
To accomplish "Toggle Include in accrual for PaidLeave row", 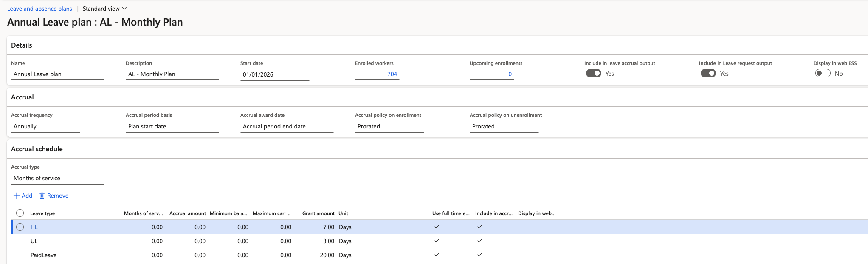I will pos(479,255).
